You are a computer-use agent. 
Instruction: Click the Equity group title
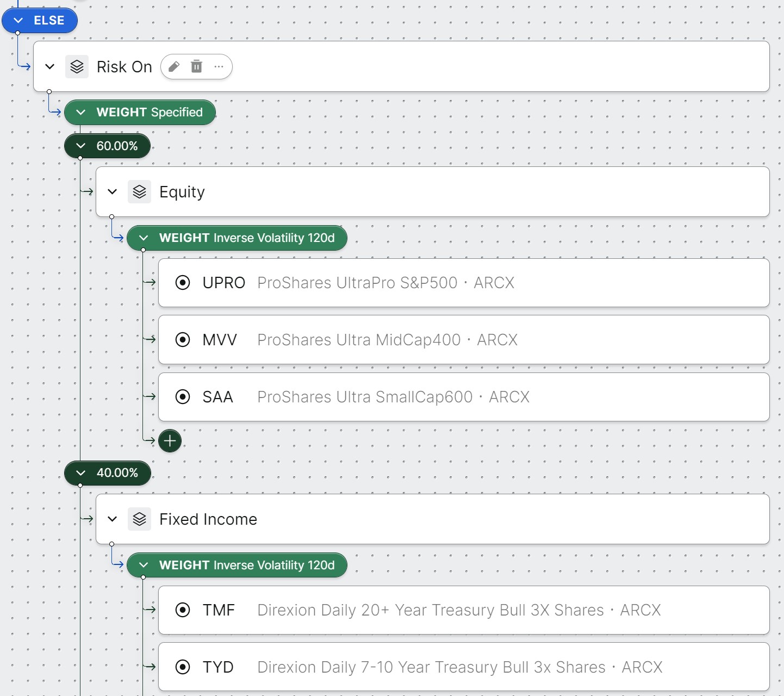pos(182,192)
